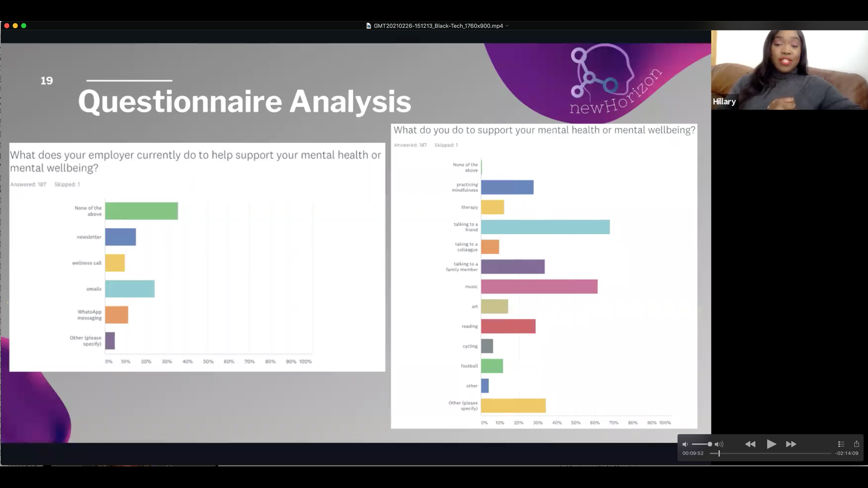Click the green "None of the above" employer bar
Image resolution: width=868 pixels, height=488 pixels.
coord(141,211)
